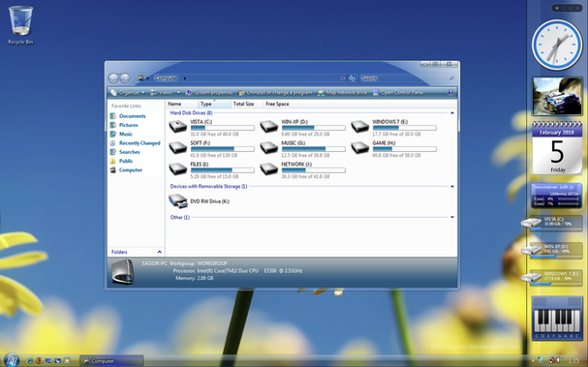Click Map network drive in the toolbar
The width and height of the screenshot is (588, 367).
coord(342,93)
